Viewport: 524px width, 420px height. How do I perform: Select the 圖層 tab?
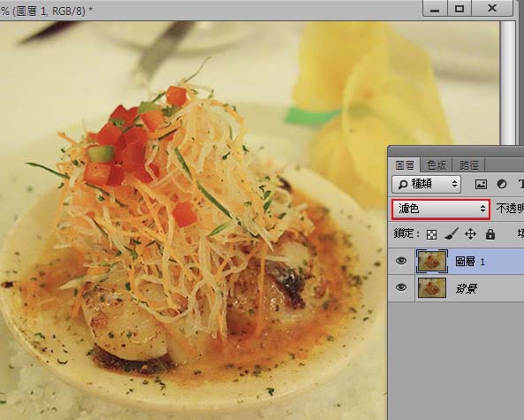[x=405, y=164]
